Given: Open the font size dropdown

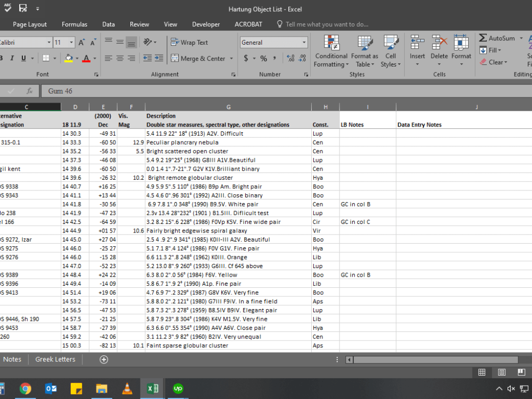Looking at the screenshot, I should 71,43.
